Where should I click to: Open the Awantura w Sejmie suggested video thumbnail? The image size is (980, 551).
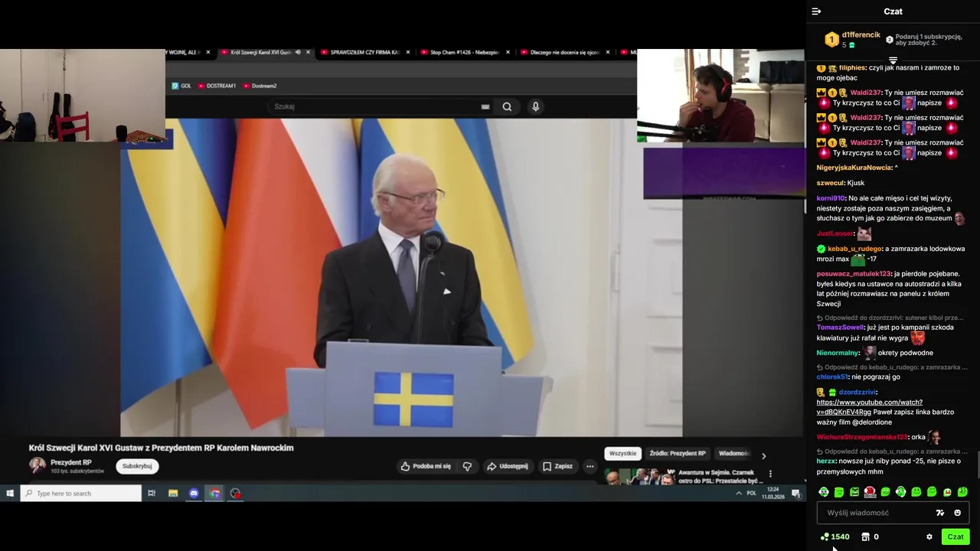click(639, 477)
